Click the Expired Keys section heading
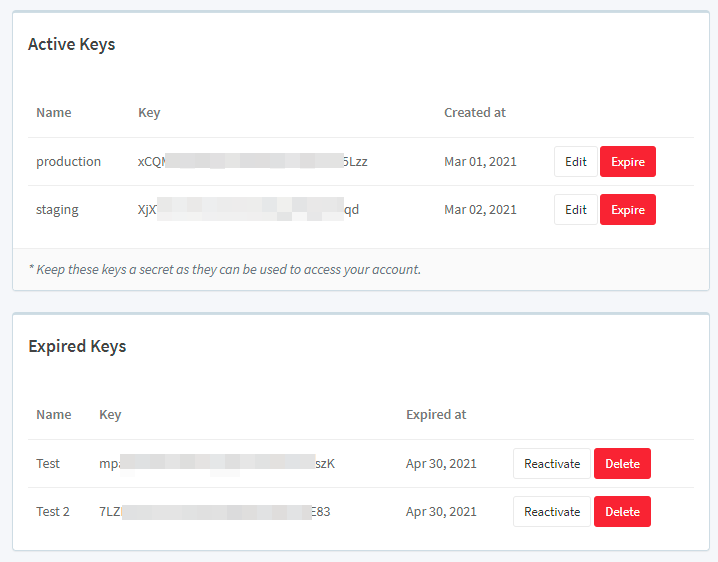The height and width of the screenshot is (562, 718). [77, 347]
